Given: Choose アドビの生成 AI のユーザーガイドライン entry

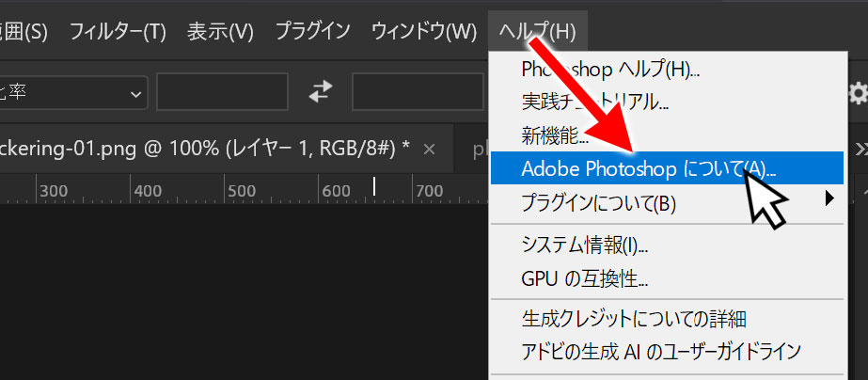Looking at the screenshot, I should [x=667, y=351].
